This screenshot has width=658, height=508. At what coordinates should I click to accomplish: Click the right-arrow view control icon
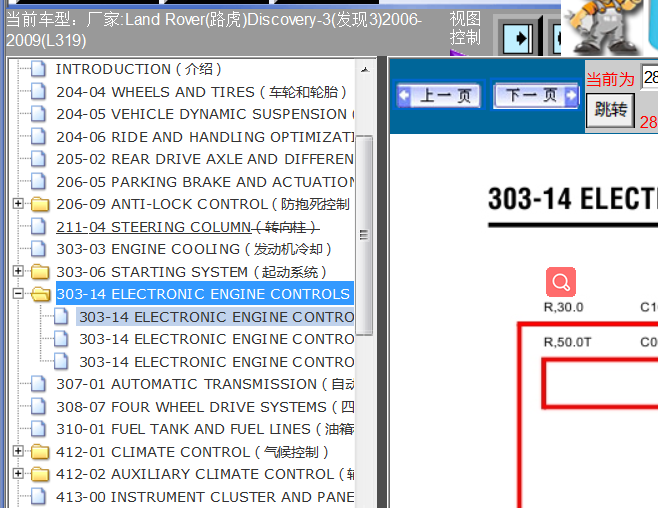coord(517,39)
